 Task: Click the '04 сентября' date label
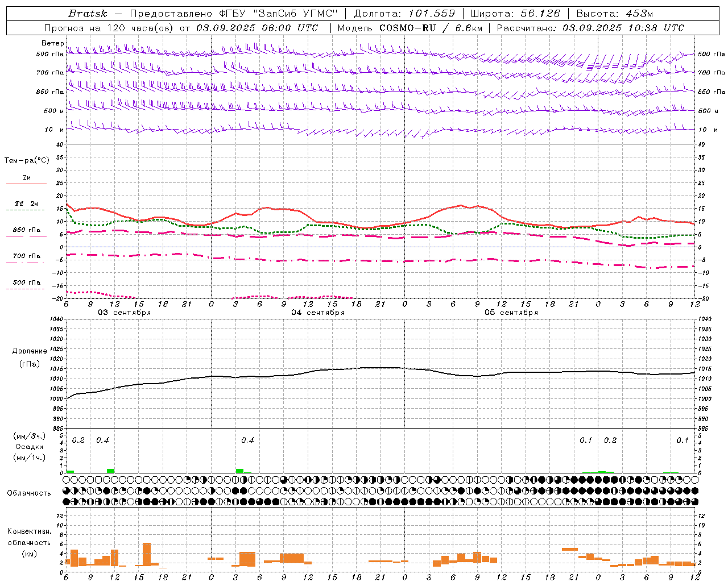tap(318, 313)
